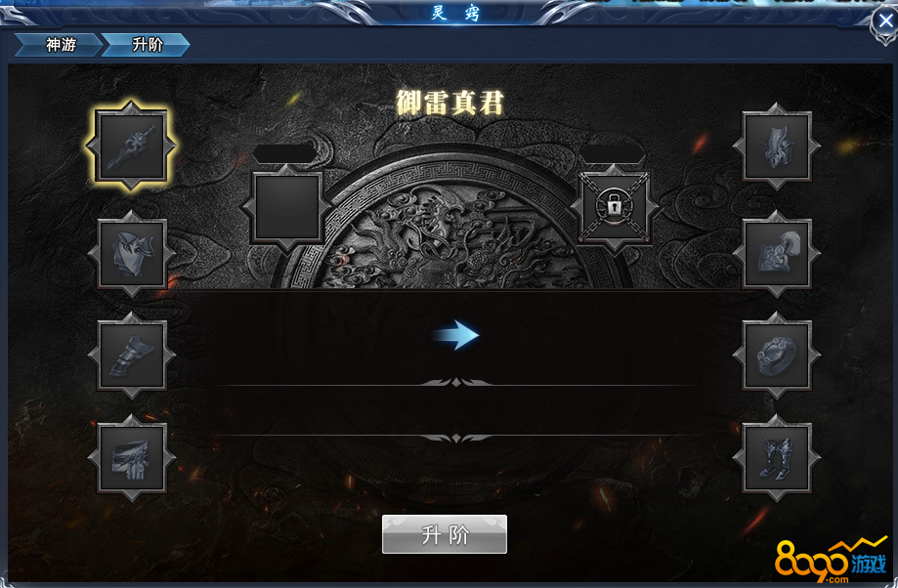Click the black label above the locked slot
Viewport: 898px width, 588px height.
coord(613,153)
